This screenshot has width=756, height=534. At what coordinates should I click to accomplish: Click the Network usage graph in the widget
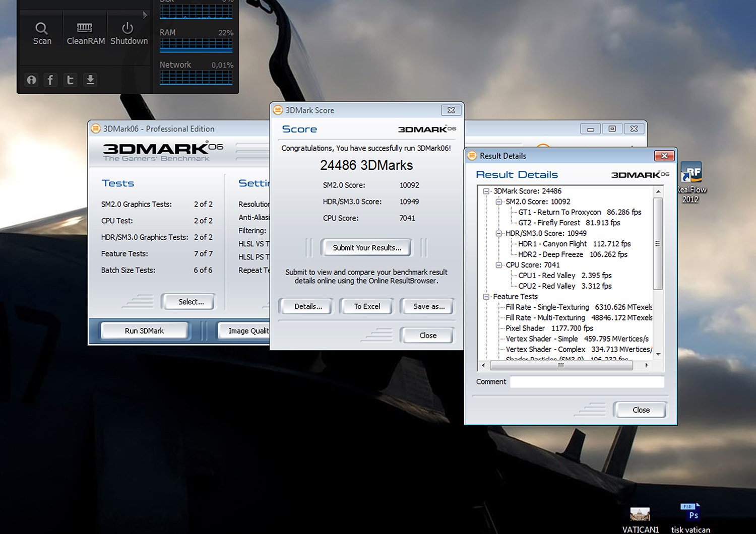pos(196,77)
